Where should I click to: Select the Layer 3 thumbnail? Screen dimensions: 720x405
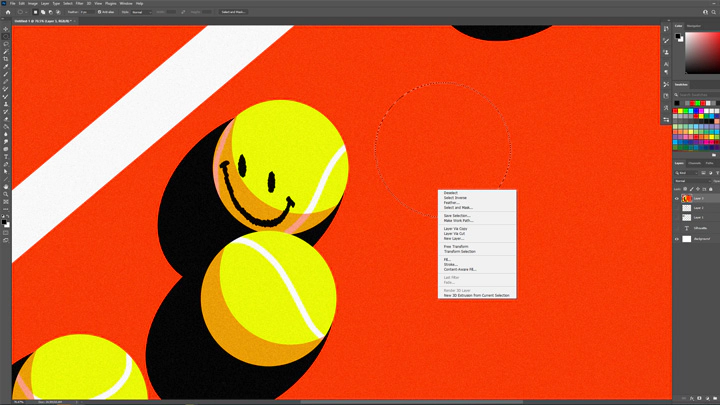[x=687, y=198]
